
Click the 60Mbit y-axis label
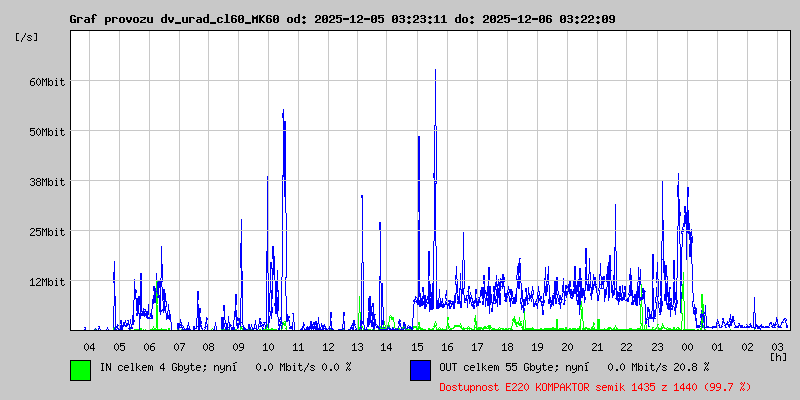pyautogui.click(x=47, y=82)
